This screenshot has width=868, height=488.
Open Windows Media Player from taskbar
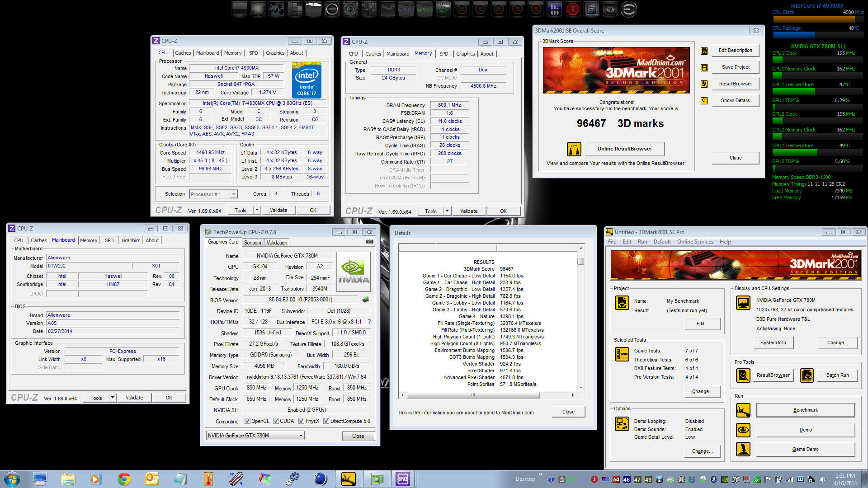pos(95,479)
